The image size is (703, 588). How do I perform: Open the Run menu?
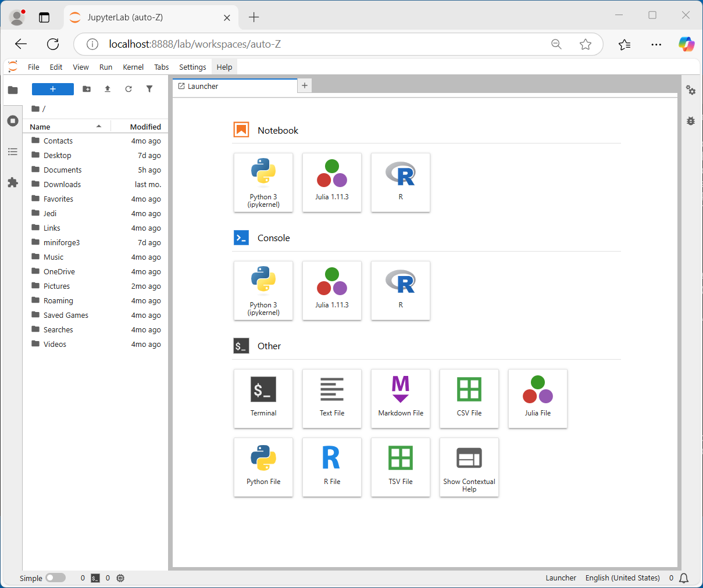[x=106, y=67]
